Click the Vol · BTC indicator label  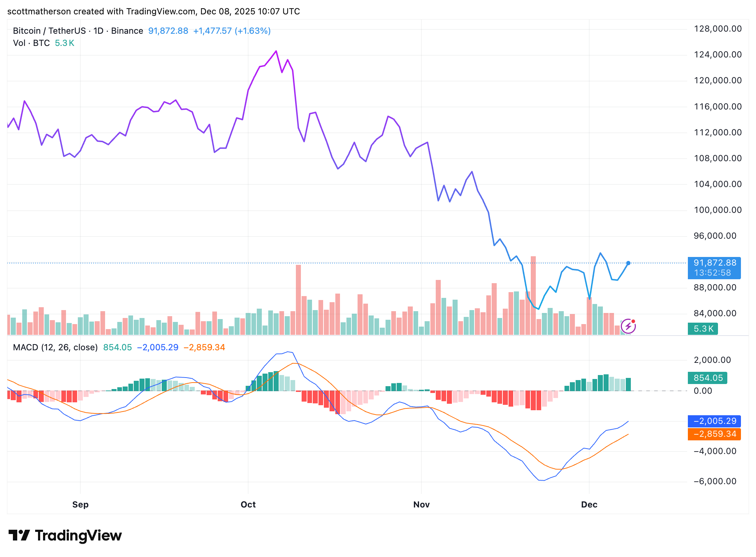pyautogui.click(x=31, y=43)
